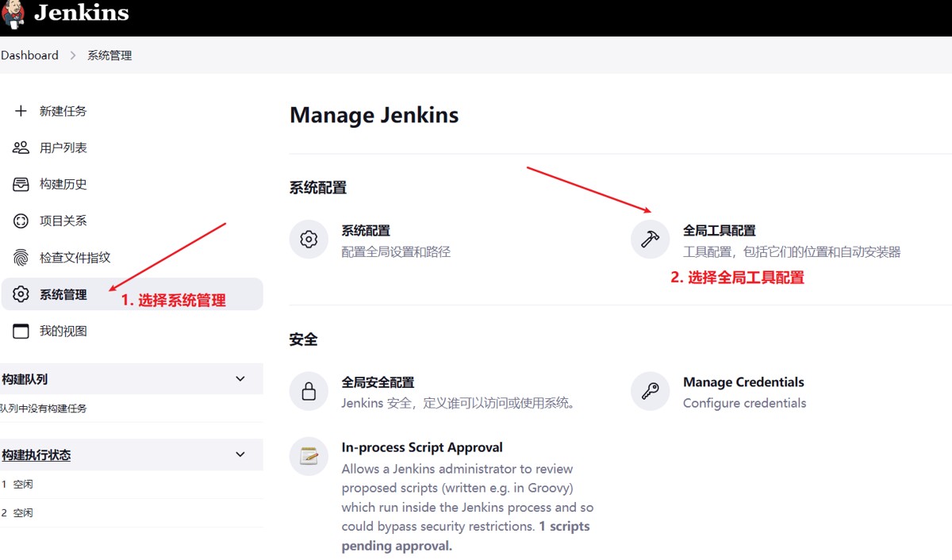This screenshot has width=952, height=560.
Task: Open In-process Script Approval link title
Action: pyautogui.click(x=422, y=447)
